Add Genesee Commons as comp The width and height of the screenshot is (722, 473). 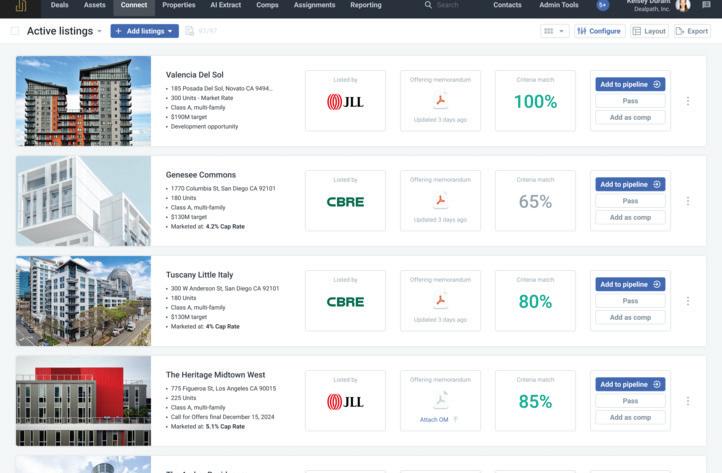pyautogui.click(x=630, y=217)
